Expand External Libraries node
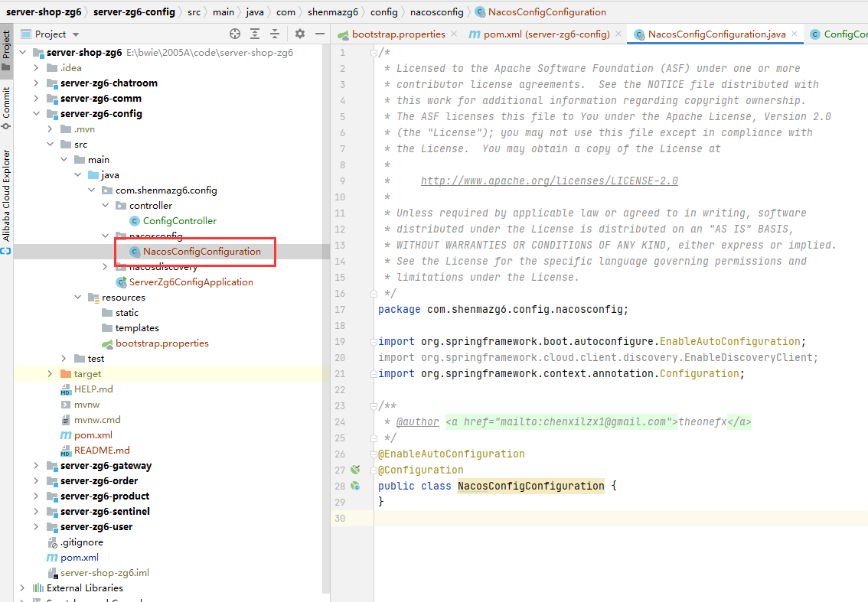Image resolution: width=868 pixels, height=602 pixels. pyautogui.click(x=23, y=588)
